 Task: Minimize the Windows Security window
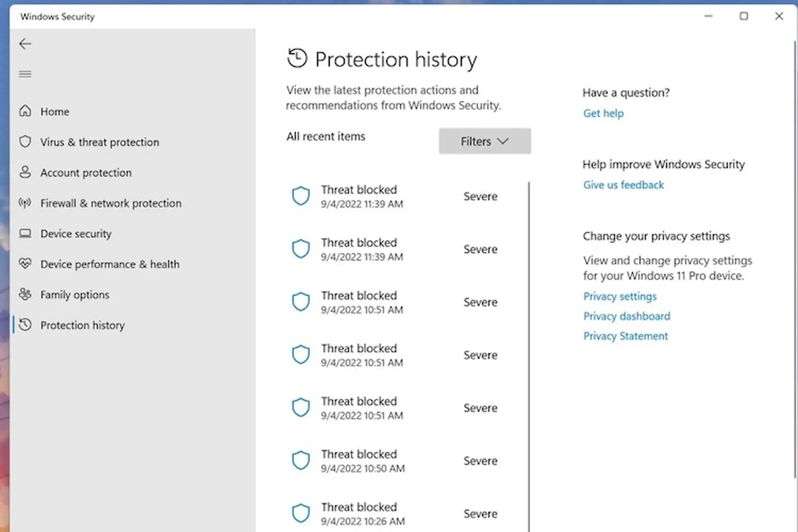click(x=708, y=16)
